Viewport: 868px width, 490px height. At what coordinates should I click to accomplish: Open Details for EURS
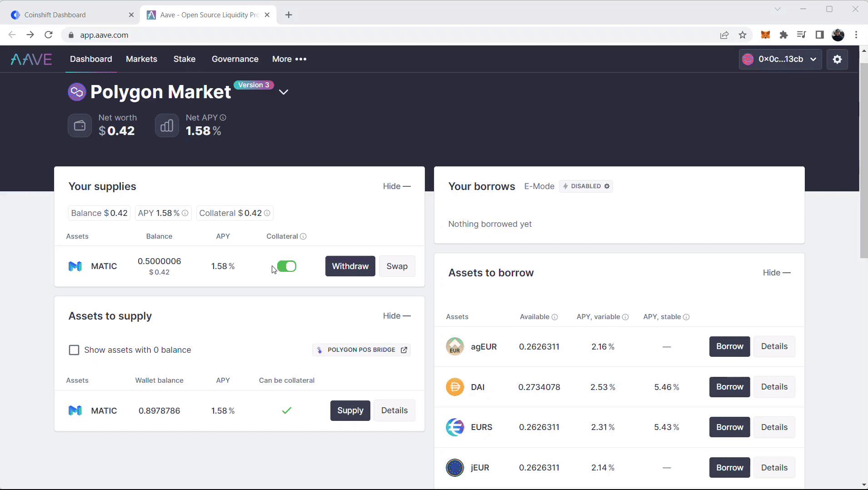click(774, 427)
